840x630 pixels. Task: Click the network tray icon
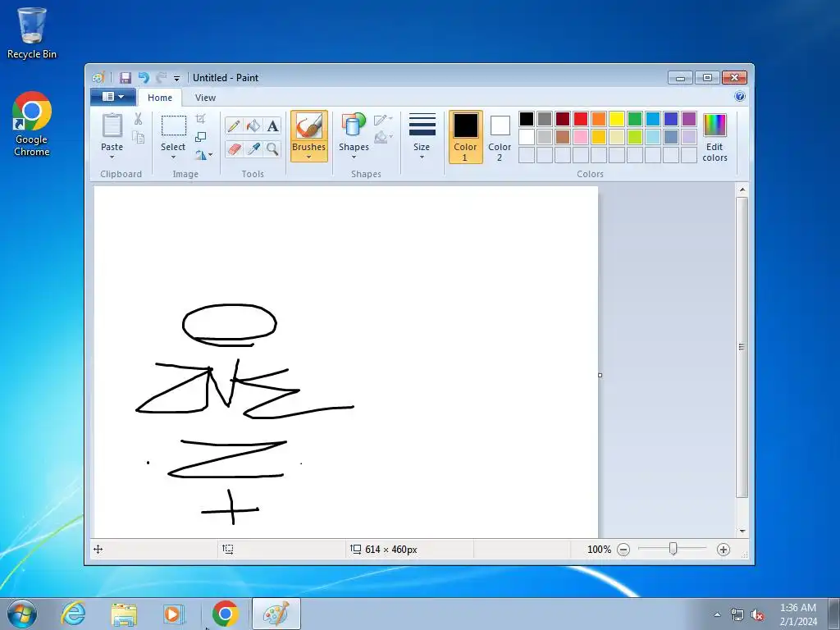[737, 614]
